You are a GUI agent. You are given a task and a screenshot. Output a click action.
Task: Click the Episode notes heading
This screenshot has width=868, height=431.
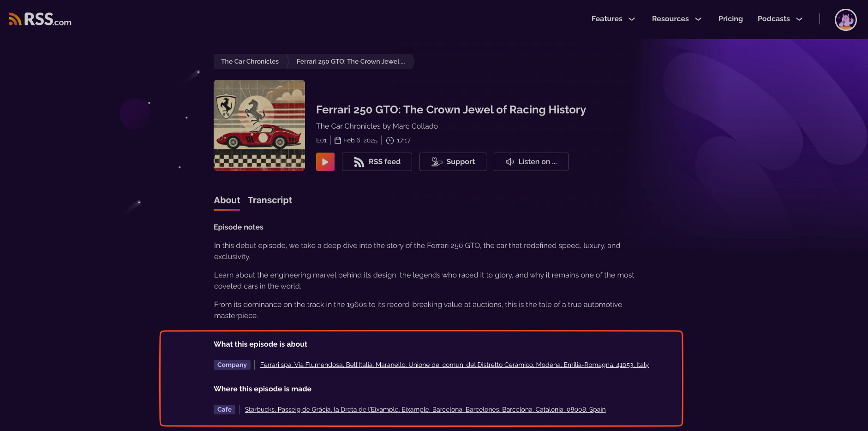click(239, 227)
